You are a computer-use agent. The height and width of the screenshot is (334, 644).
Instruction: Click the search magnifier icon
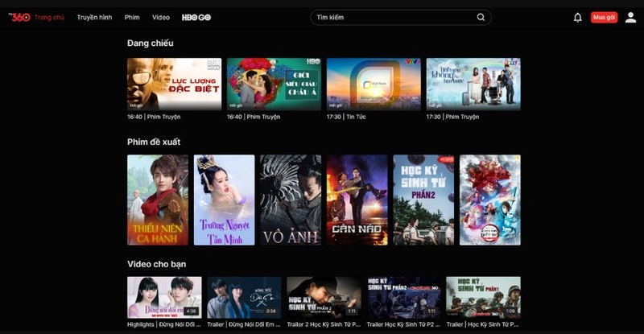pos(481,17)
